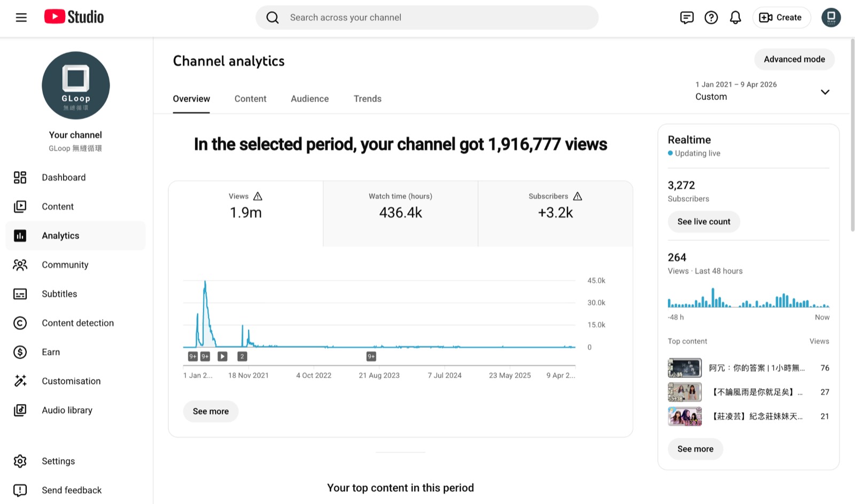Click the search across your channel field
The image size is (855, 504).
[427, 18]
